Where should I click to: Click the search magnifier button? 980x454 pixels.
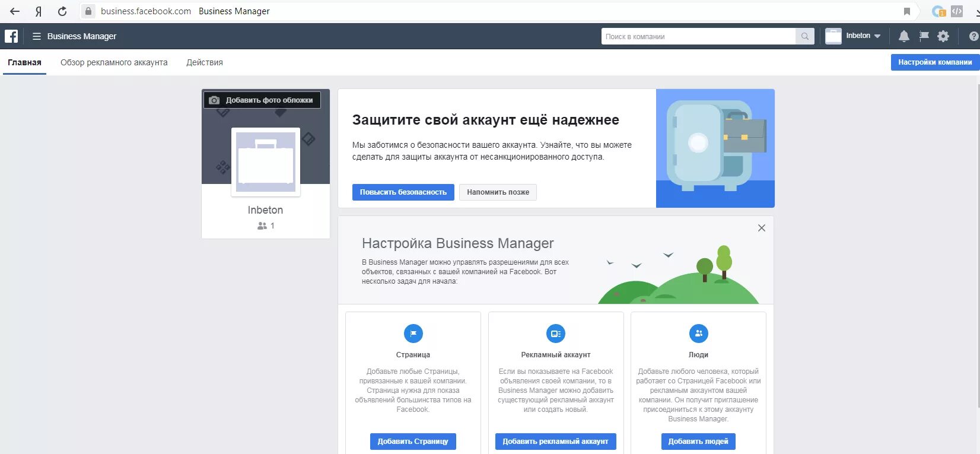tap(805, 36)
